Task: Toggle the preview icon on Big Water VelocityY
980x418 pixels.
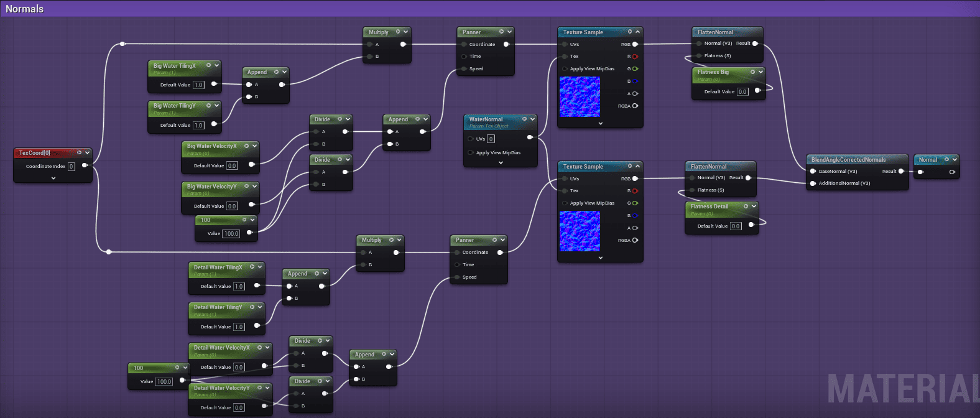Action: point(247,186)
